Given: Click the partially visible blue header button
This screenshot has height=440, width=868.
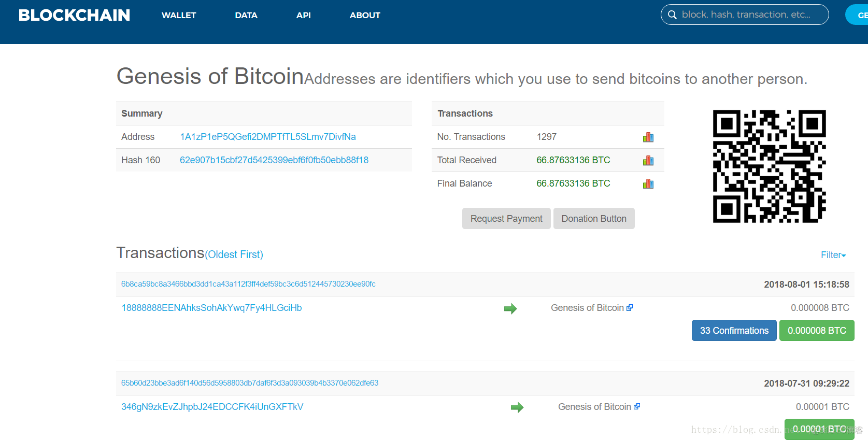Looking at the screenshot, I should point(857,15).
